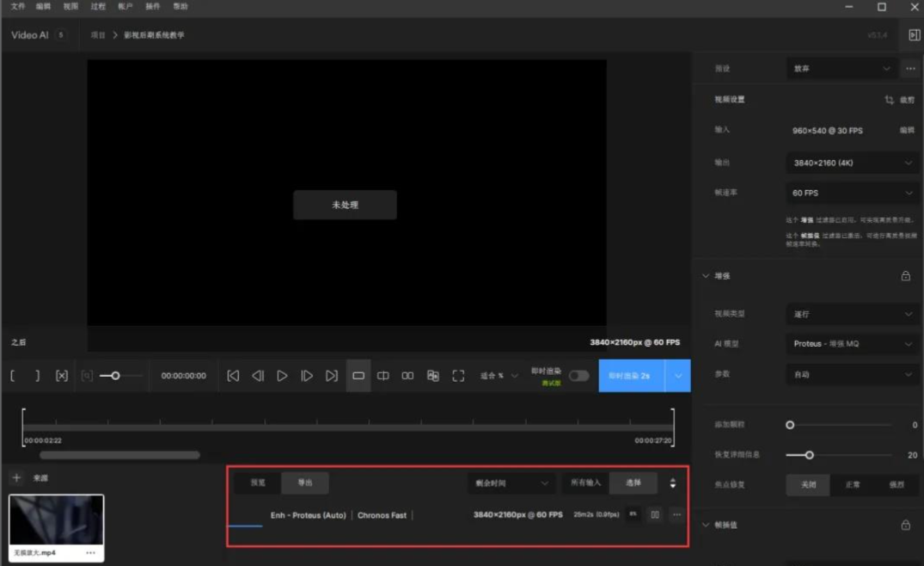Add a new source with the plus icon
The width and height of the screenshot is (924, 566).
(16, 477)
